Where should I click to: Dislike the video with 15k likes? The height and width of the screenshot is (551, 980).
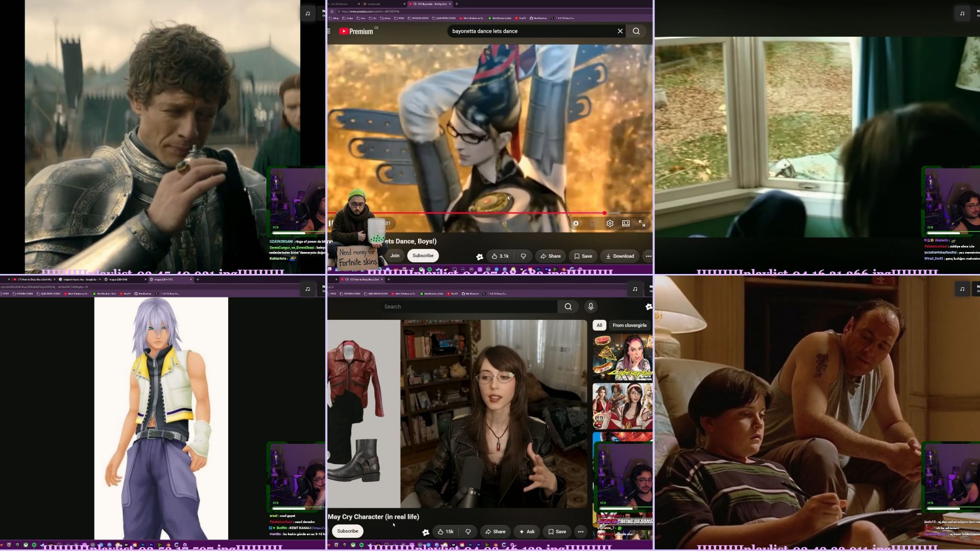pos(468,532)
